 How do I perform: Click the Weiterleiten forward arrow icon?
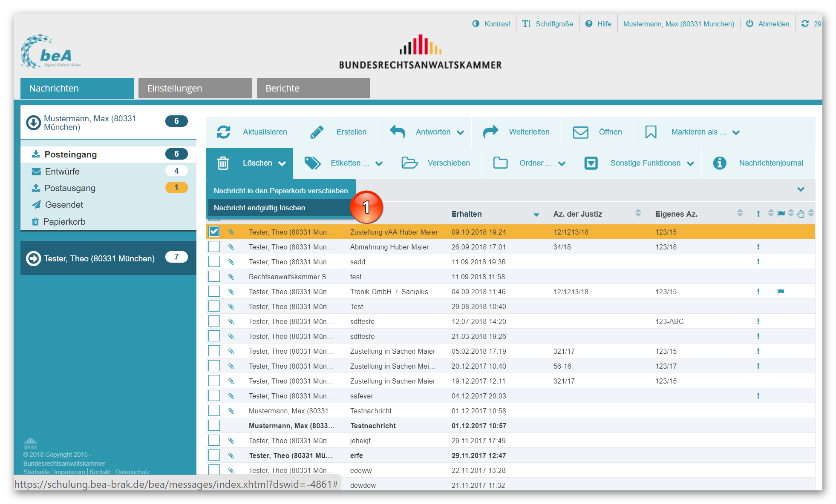(x=490, y=132)
